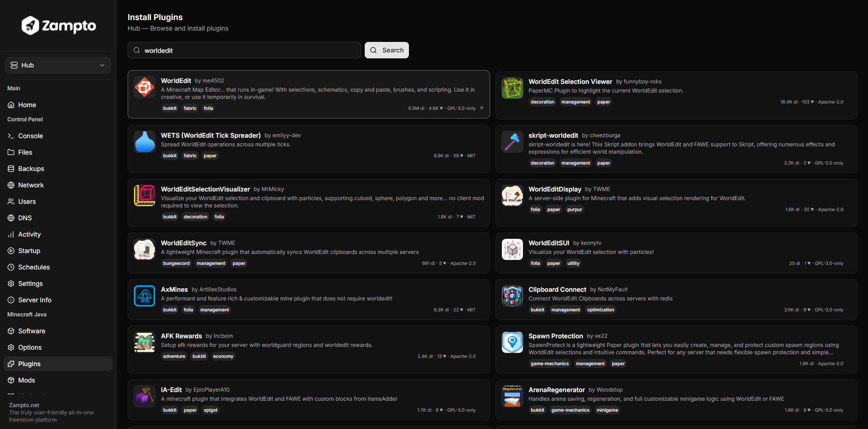Click purpur tag on WorldEditDisplay

(574, 210)
